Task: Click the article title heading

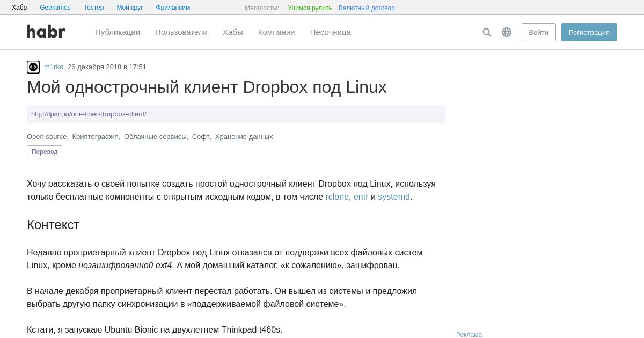Action: click(x=207, y=87)
